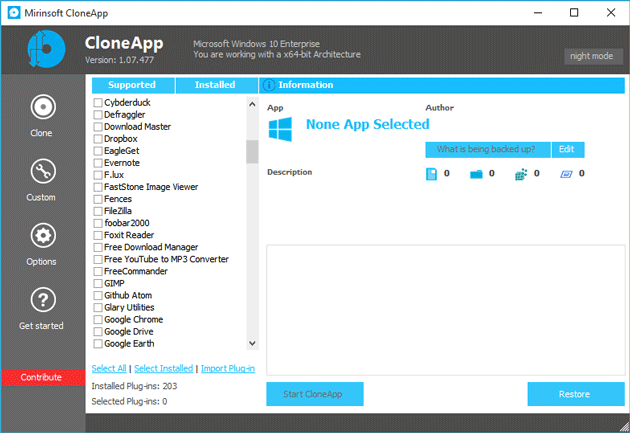The height and width of the screenshot is (433, 630).
Task: Enable Free Download Manager checkbox
Action: point(98,247)
